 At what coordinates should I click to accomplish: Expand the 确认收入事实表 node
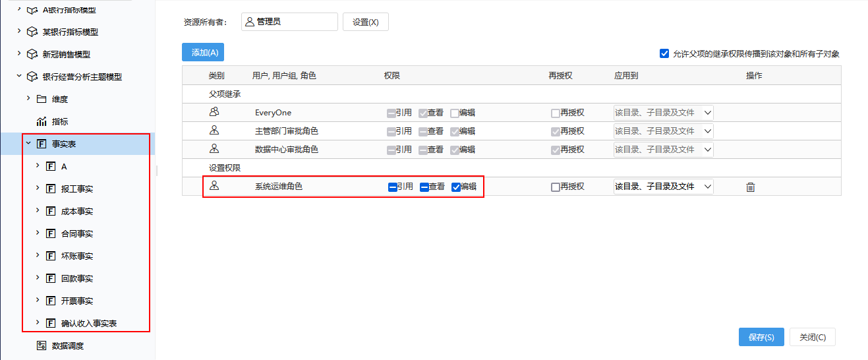38,322
